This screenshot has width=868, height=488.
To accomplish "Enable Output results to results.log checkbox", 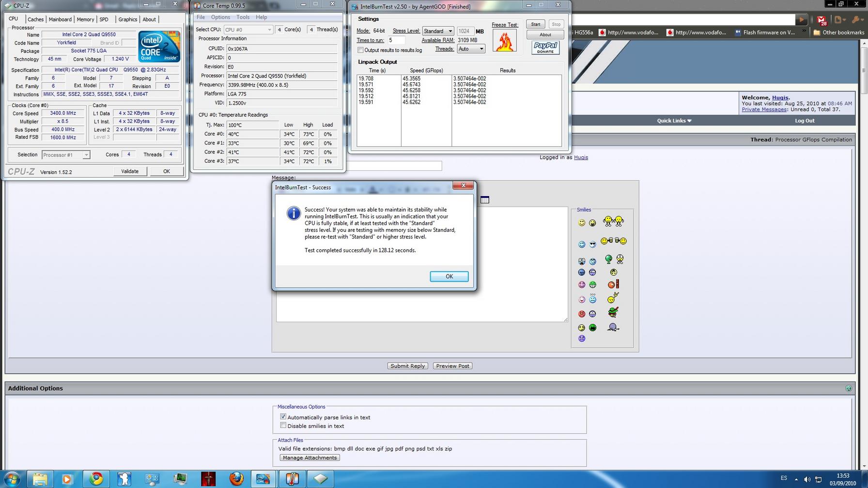I will coord(360,50).
